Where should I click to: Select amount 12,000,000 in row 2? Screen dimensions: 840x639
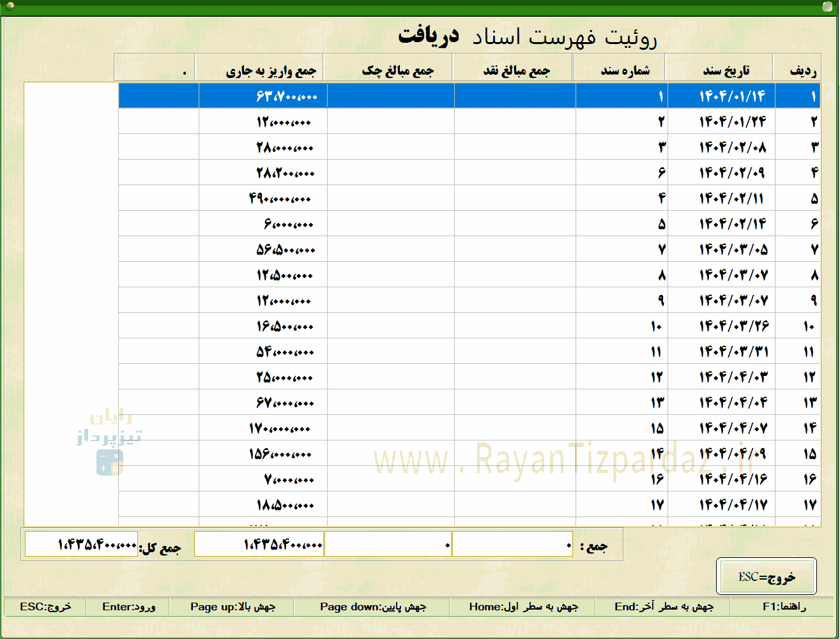tap(263, 121)
